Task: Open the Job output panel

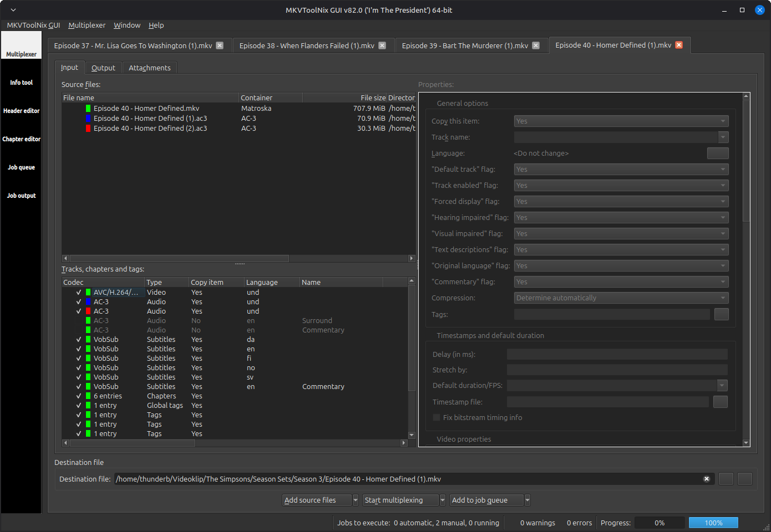Action: [x=21, y=196]
